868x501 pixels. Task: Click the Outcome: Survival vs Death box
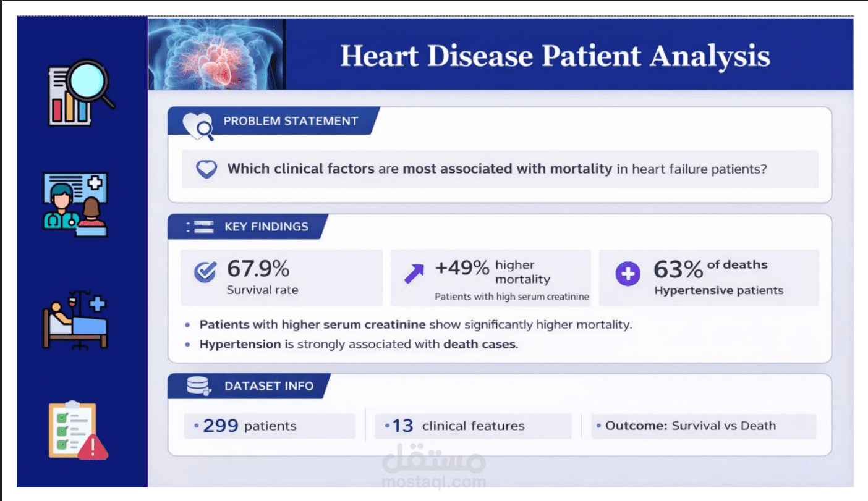click(x=703, y=426)
